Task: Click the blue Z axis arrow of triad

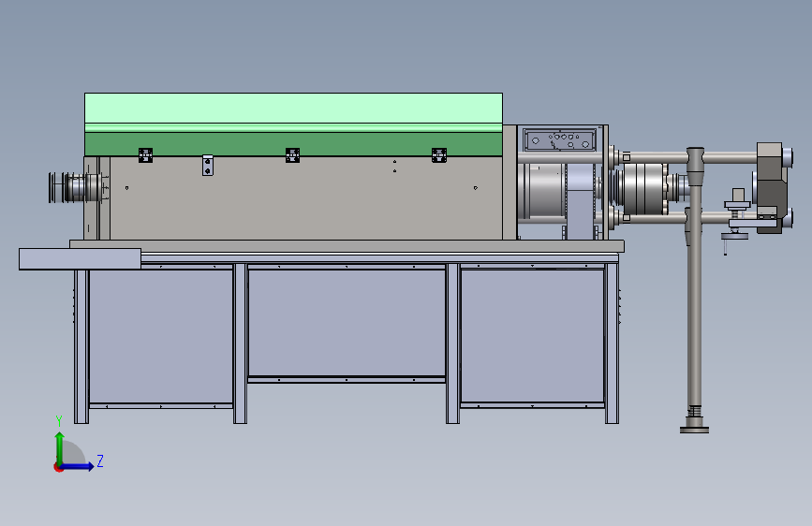Action: [77, 466]
